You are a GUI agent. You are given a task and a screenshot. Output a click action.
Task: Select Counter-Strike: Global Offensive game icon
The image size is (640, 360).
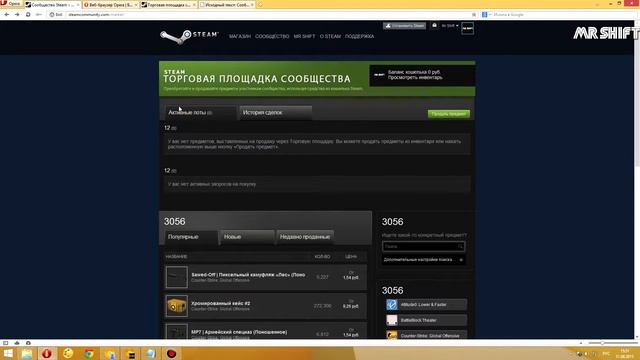pyautogui.click(x=392, y=335)
